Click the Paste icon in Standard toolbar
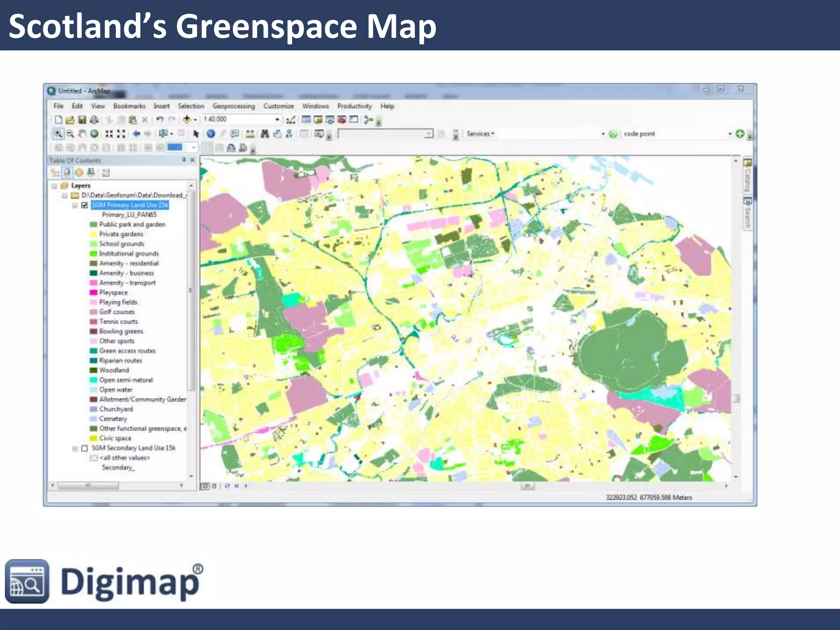This screenshot has height=630, width=840. pyautogui.click(x=132, y=119)
